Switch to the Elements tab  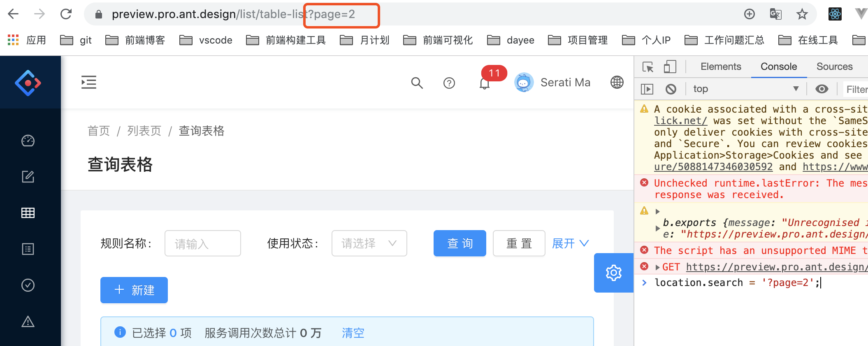click(721, 67)
